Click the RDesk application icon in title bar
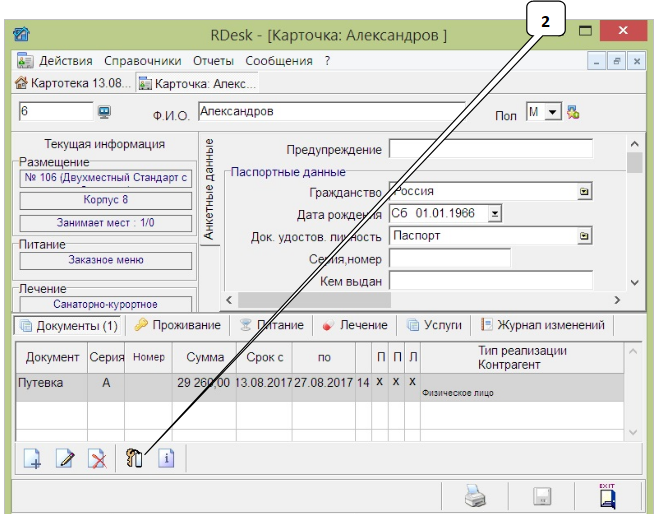The width and height of the screenshot is (664, 514). click(x=21, y=34)
